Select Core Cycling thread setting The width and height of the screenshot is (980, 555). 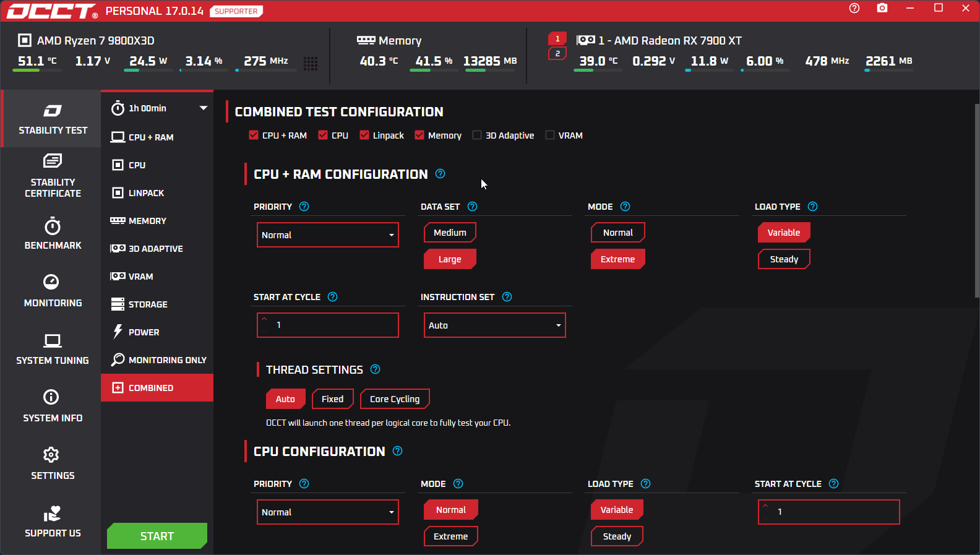pyautogui.click(x=395, y=399)
